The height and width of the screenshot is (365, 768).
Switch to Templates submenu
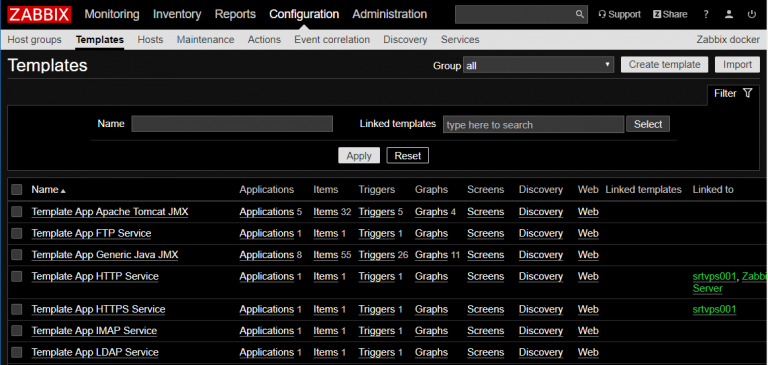[100, 40]
